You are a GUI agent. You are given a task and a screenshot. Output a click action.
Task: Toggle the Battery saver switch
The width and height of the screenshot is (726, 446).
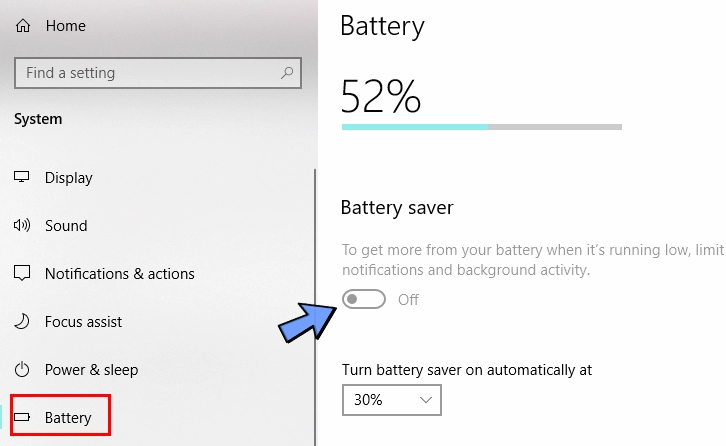[x=363, y=299]
